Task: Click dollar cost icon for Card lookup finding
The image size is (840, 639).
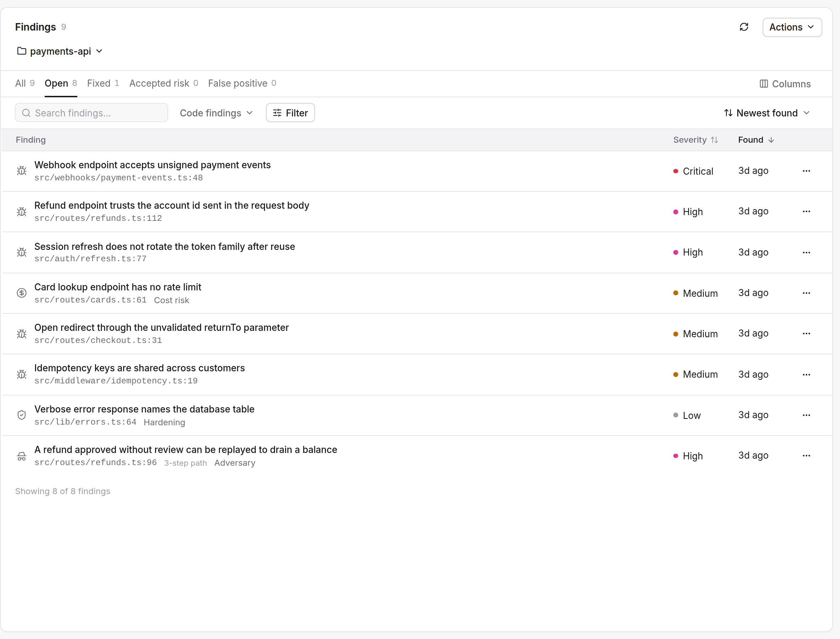Action: (22, 293)
